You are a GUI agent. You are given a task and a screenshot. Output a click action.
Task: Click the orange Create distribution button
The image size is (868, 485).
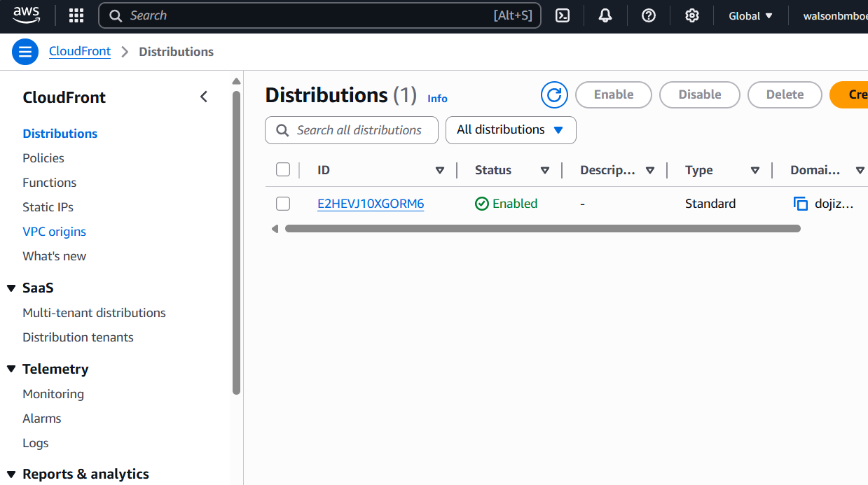coord(849,94)
